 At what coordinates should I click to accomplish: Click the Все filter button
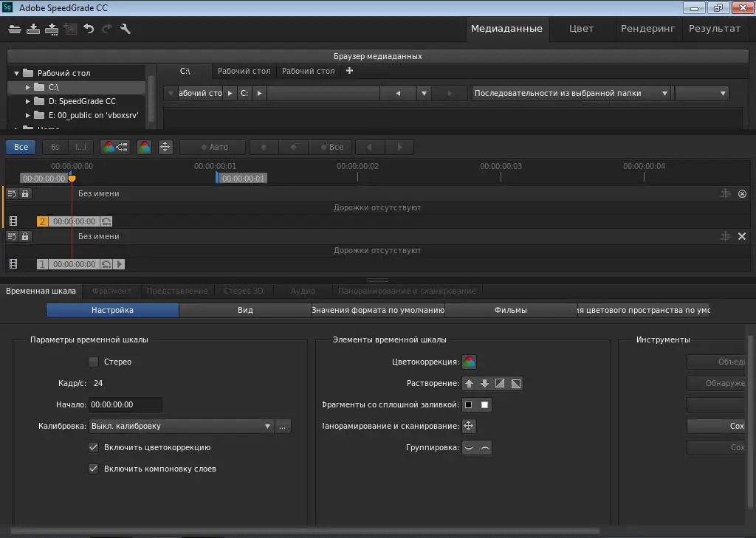(20, 147)
